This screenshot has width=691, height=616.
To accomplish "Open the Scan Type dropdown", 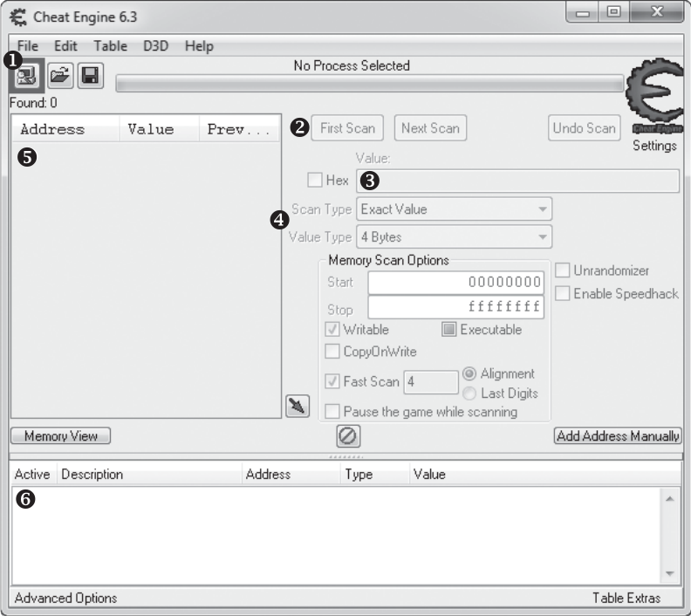I will (x=454, y=209).
